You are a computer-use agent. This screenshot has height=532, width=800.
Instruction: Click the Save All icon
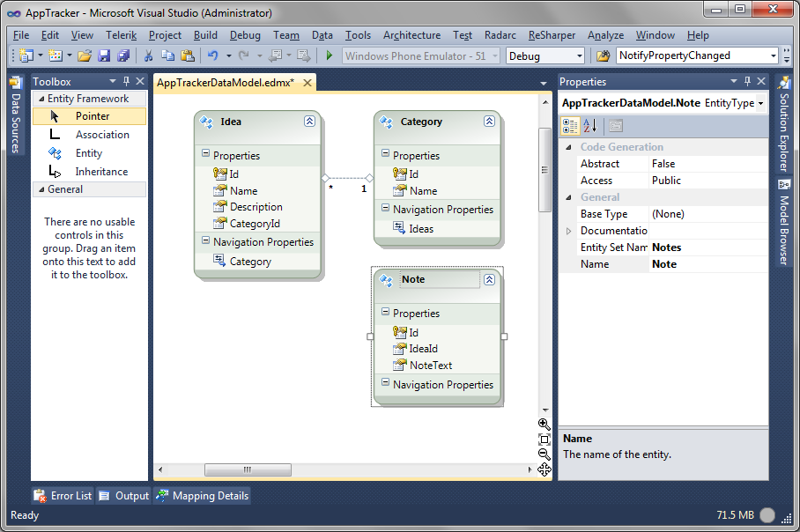pos(123,55)
